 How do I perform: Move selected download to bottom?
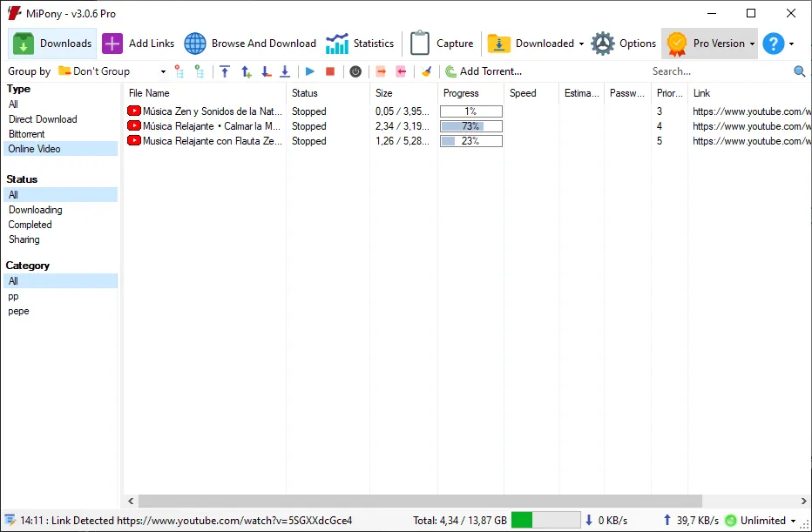(285, 71)
